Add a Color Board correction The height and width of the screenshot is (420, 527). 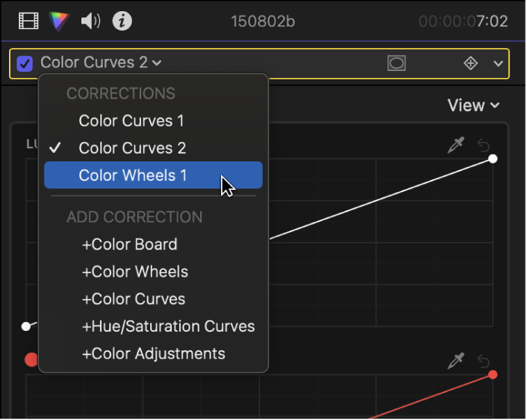coord(129,245)
